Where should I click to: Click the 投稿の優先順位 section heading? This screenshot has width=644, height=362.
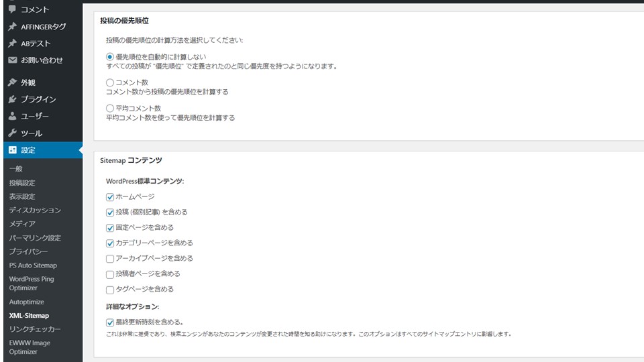(125, 21)
